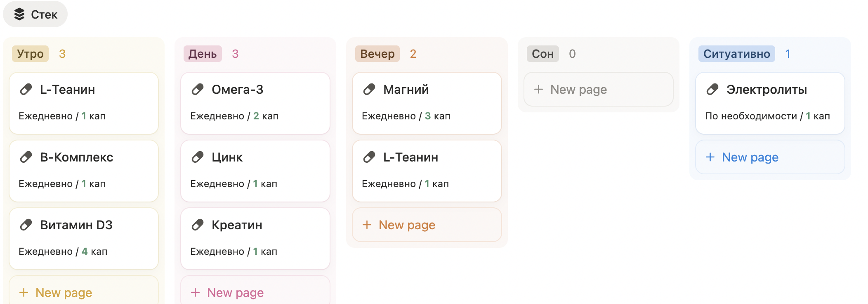Click the День pink group tag

[203, 54]
